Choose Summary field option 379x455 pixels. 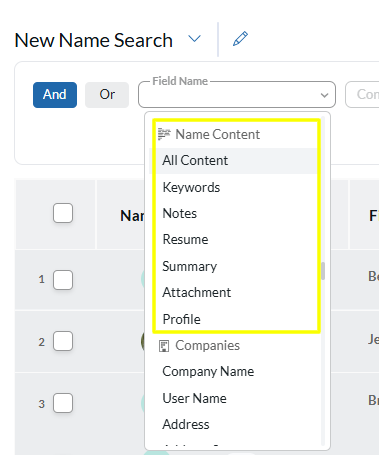(233, 266)
